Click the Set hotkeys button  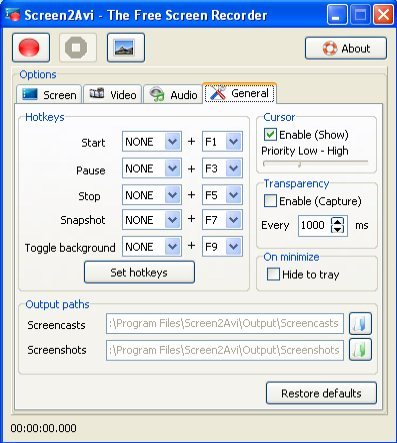tap(139, 272)
